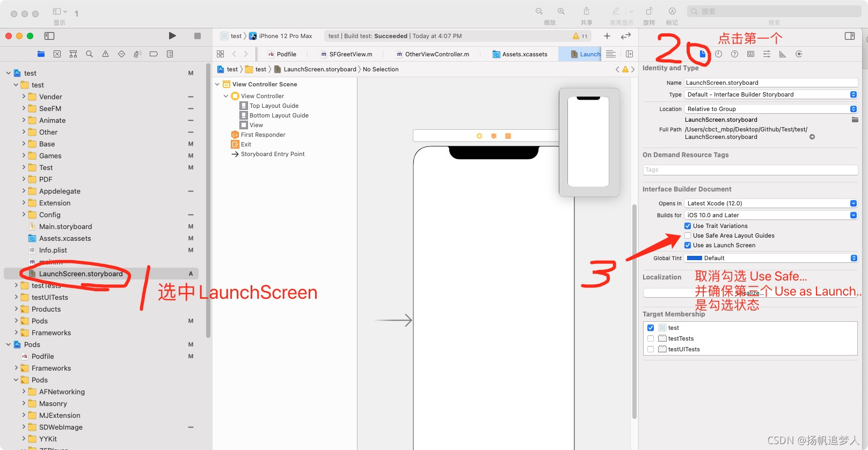Click the code review arrows icon

(626, 36)
